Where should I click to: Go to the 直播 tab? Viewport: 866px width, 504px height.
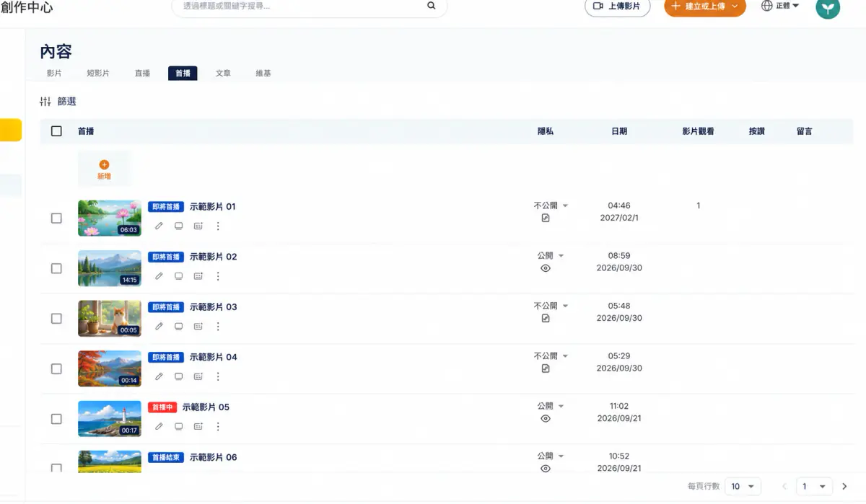[x=142, y=73]
